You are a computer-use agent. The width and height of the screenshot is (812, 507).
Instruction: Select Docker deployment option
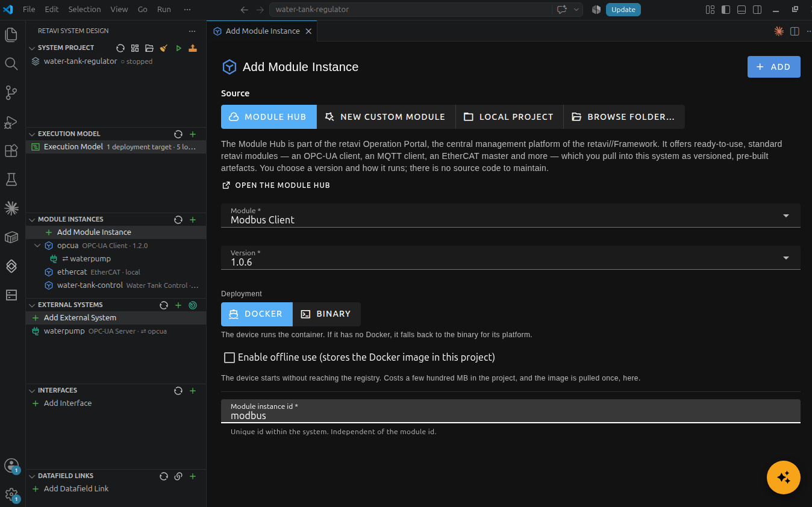coord(257,314)
